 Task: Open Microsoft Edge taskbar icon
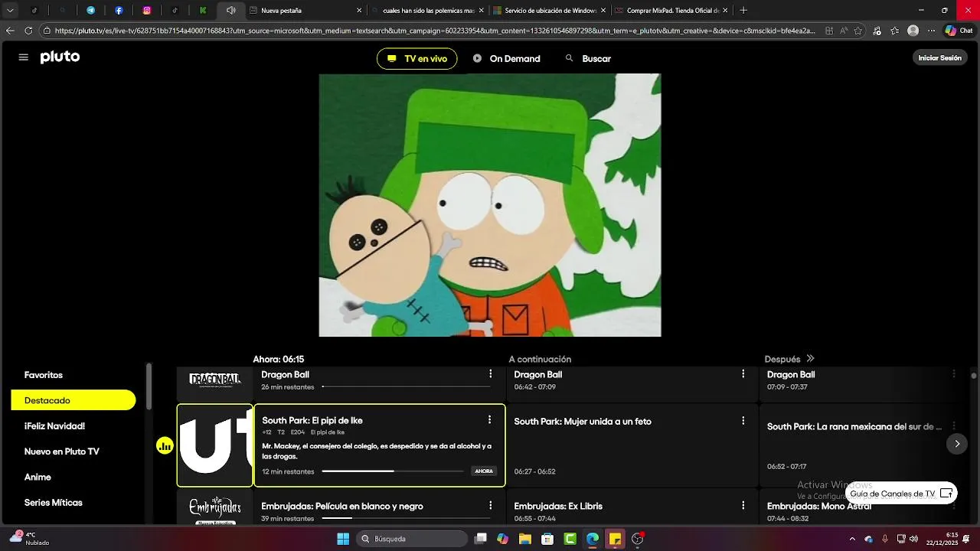(x=593, y=539)
